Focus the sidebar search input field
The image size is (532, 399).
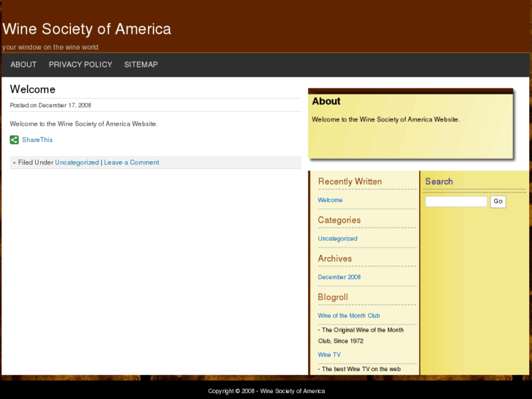click(x=456, y=201)
